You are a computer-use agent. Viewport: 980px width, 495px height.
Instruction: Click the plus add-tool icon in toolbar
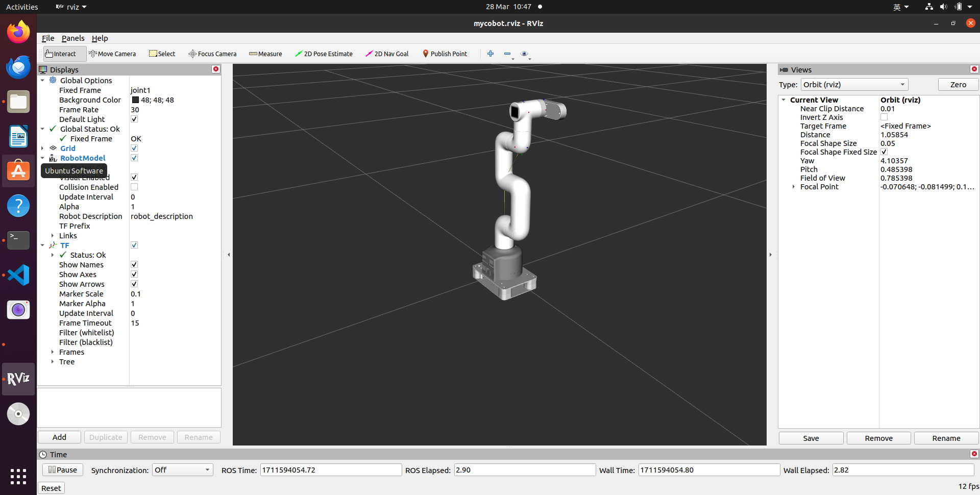tap(491, 54)
